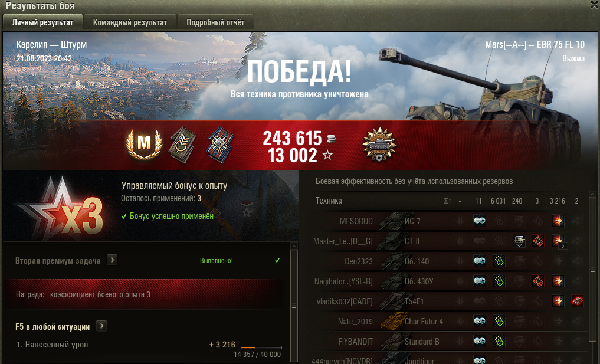Image resolution: width=600 pixels, height=364 pixels.
Task: Click green assist icon in Den2323 row
Action: coord(499,261)
